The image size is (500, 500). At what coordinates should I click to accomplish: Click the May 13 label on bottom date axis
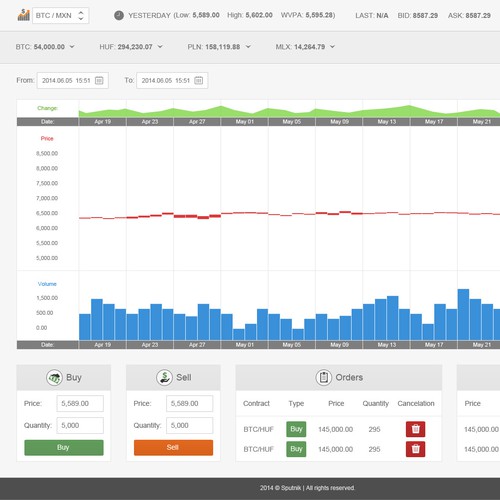pyautogui.click(x=387, y=345)
